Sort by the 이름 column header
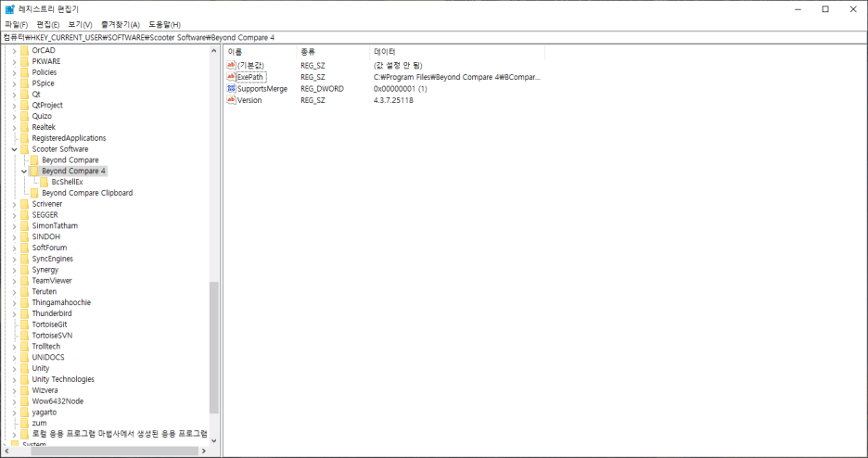The width and height of the screenshot is (868, 458). pyautogui.click(x=261, y=52)
